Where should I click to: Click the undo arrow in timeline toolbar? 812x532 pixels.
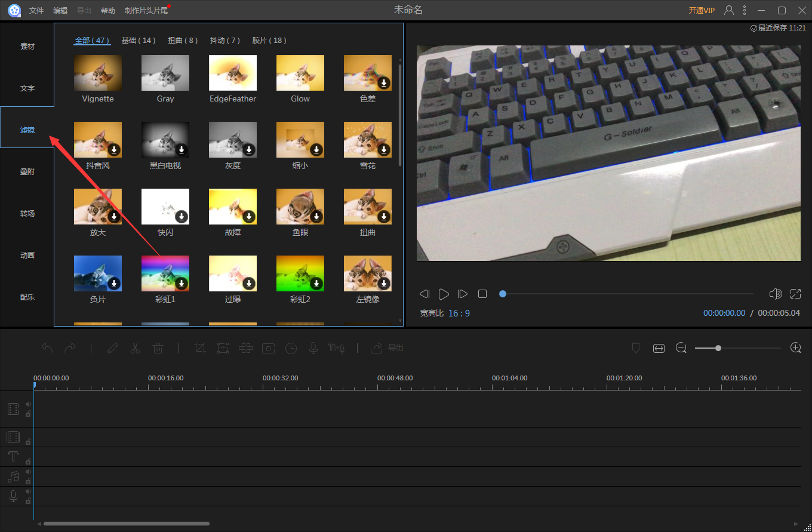tap(47, 348)
